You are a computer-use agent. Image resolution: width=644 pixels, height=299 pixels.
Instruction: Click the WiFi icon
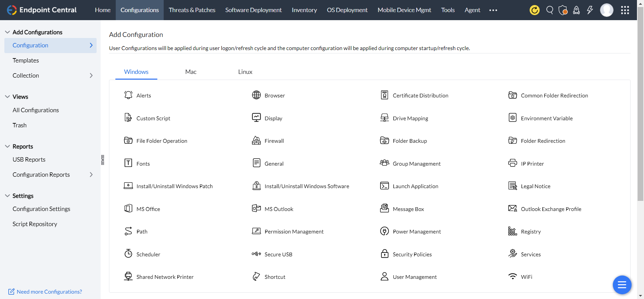click(513, 276)
